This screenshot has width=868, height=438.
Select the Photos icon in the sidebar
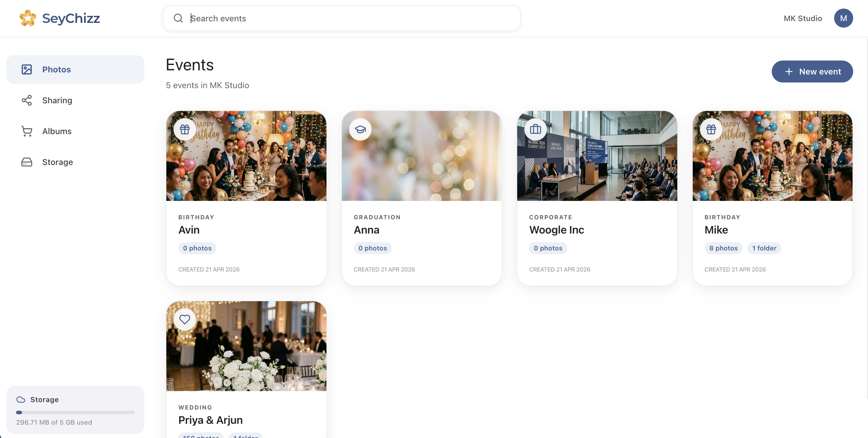(27, 69)
